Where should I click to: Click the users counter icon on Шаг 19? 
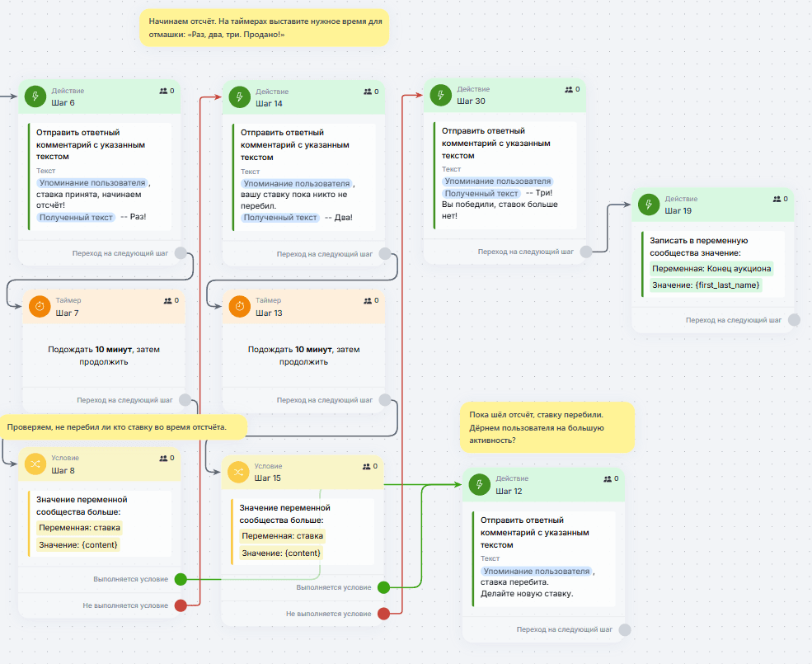click(777, 199)
